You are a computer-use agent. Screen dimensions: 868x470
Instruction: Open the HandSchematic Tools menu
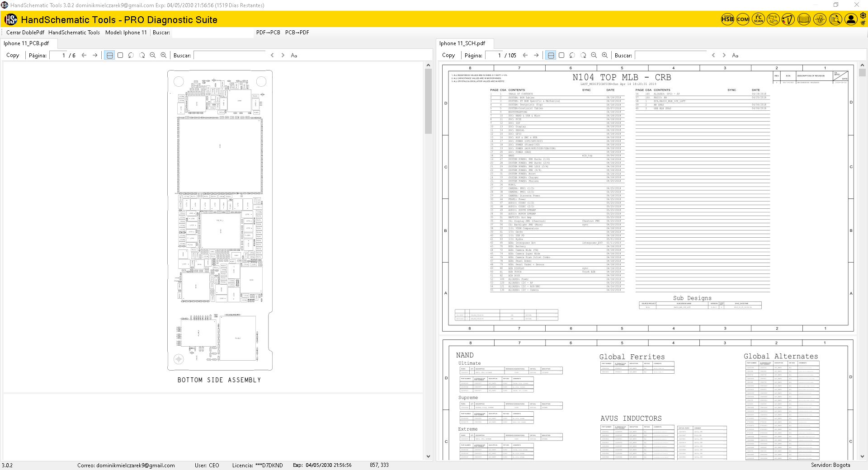(x=74, y=33)
